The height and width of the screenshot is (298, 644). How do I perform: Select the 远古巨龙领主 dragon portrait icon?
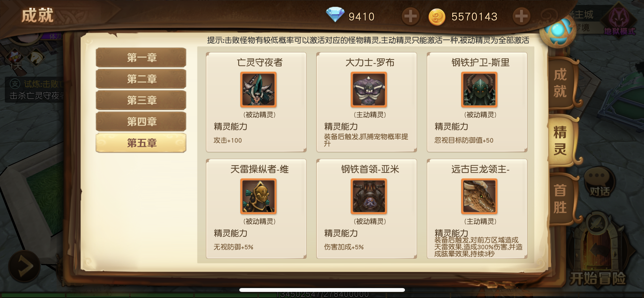479,196
